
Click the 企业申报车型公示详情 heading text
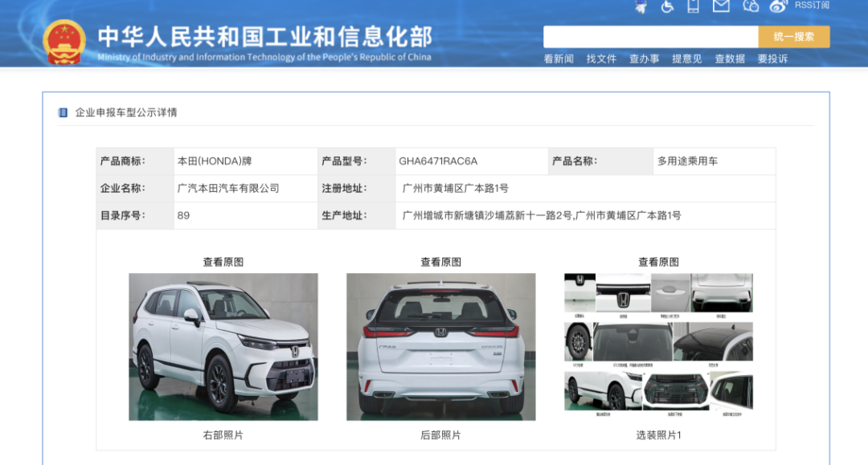coord(126,112)
